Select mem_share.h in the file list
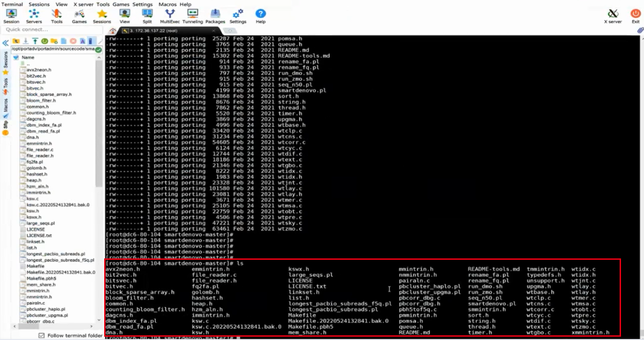Viewport: 644px width, 340px height. click(x=41, y=284)
